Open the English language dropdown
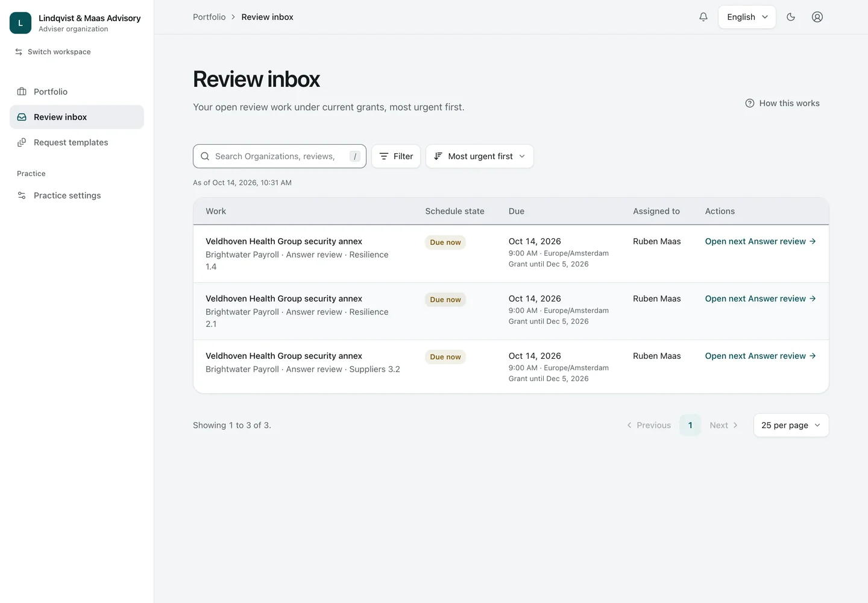The height and width of the screenshot is (603, 868). 747,17
